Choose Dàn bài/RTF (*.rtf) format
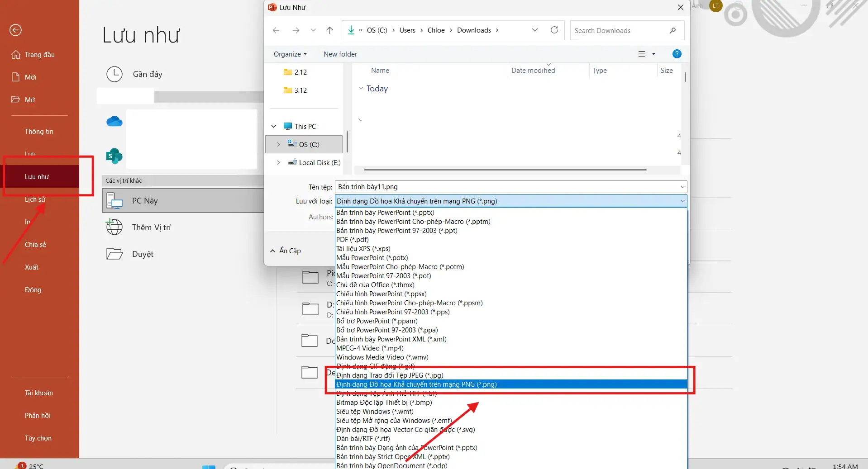 pyautogui.click(x=511, y=439)
